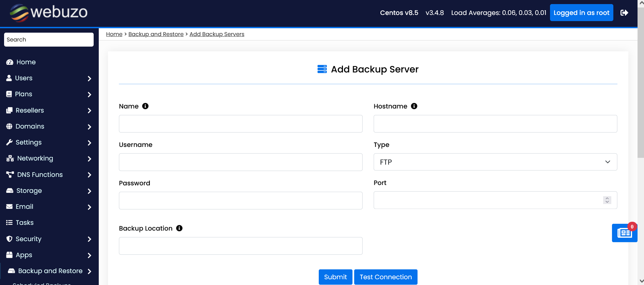This screenshot has height=285, width=644.
Task: Click the Port number stepper arrows
Action: (x=607, y=200)
